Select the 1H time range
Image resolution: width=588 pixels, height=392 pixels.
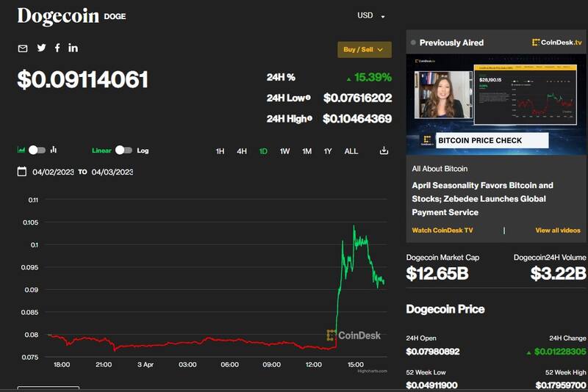[x=220, y=151]
